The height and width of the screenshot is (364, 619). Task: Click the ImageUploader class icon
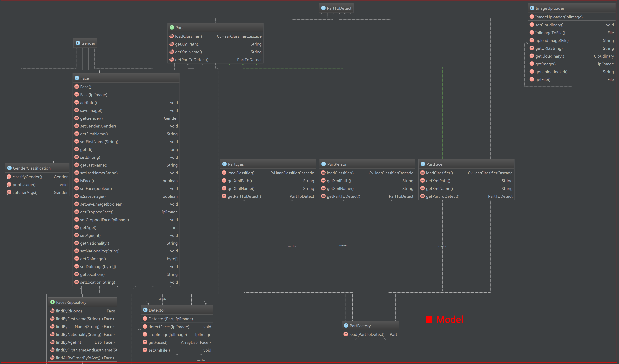[532, 8]
